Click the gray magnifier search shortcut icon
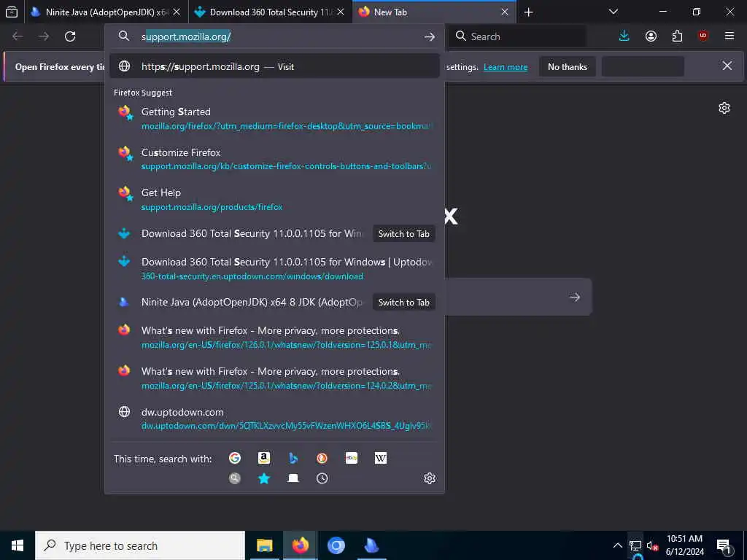The width and height of the screenshot is (747, 560). coord(234,478)
